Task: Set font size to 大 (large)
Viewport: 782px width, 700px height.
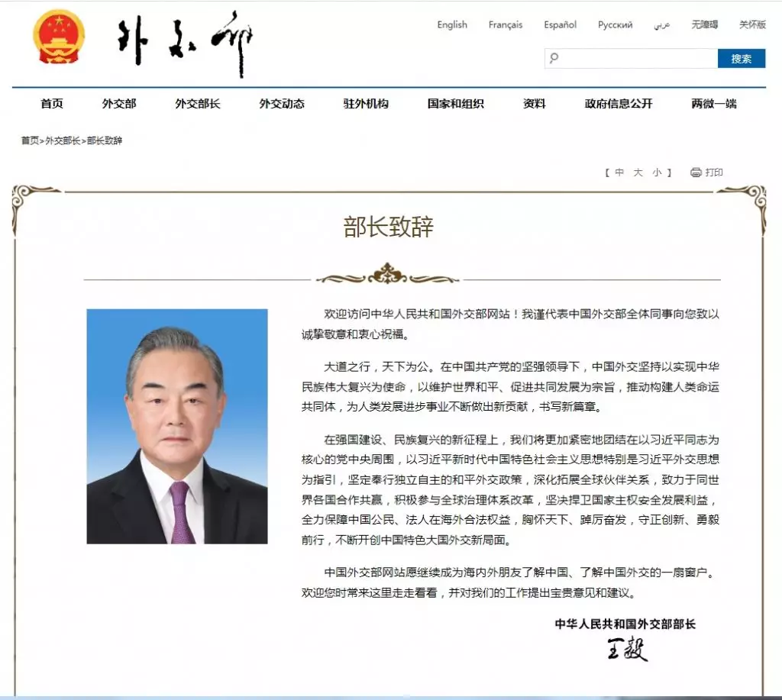Action: [x=638, y=173]
